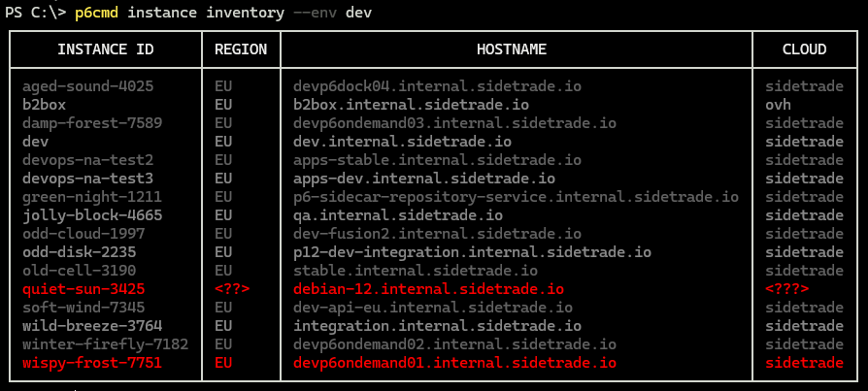
Task: Click the p6cmd command name
Action: coord(97,13)
